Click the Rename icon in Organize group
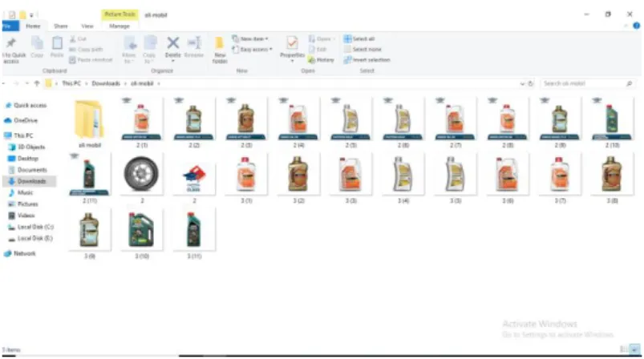This screenshot has height=359, width=644. (x=194, y=43)
